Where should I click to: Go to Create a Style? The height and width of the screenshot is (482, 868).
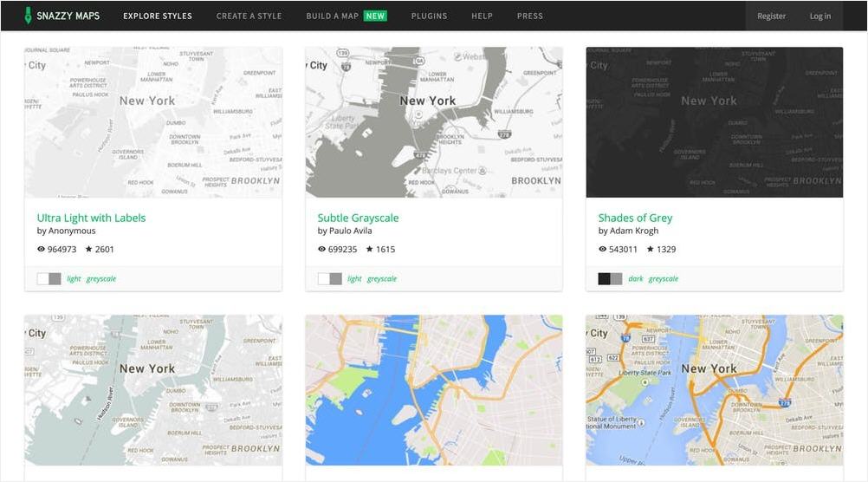[249, 16]
